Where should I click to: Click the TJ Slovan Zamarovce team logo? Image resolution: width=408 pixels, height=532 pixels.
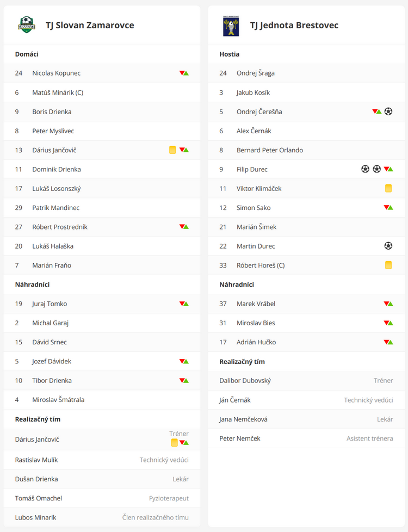click(x=27, y=25)
